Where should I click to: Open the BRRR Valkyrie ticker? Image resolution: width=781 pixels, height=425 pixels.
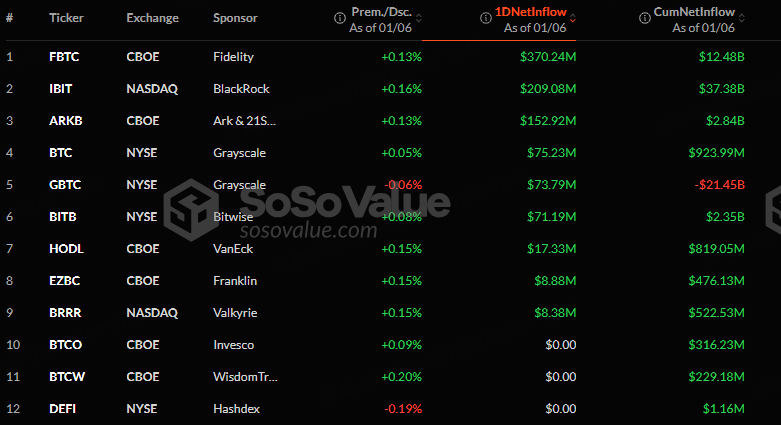pos(65,313)
